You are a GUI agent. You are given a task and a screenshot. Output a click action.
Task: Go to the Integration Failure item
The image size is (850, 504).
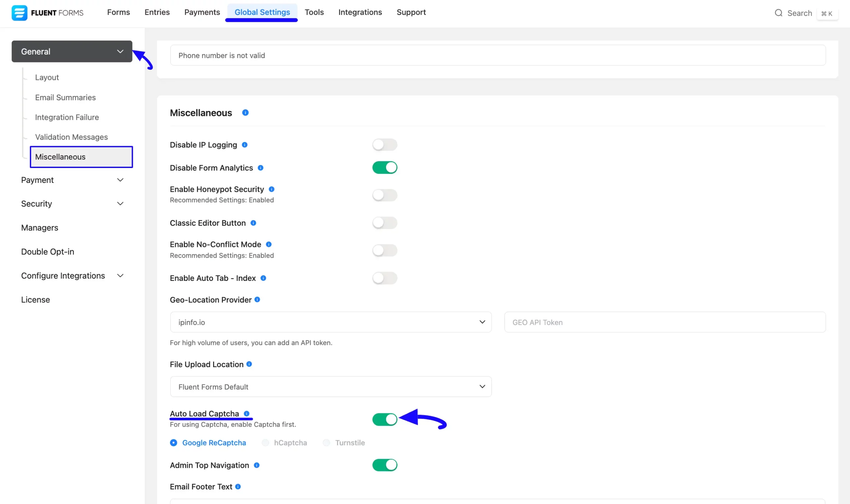click(x=67, y=118)
